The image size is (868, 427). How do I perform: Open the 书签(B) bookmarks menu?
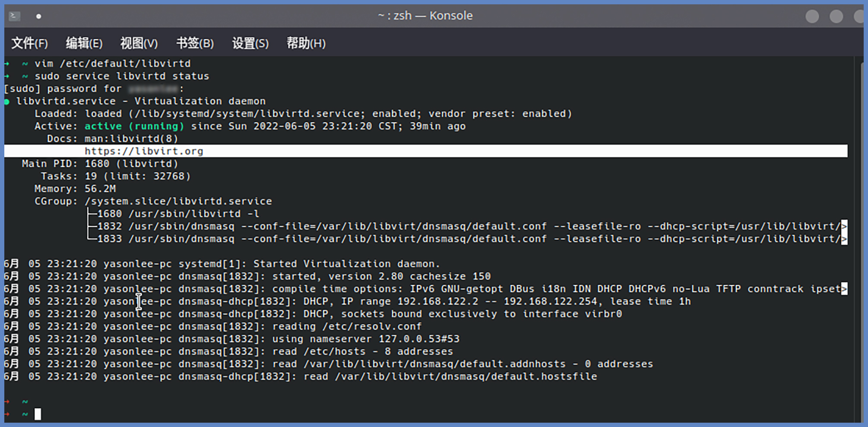click(x=195, y=43)
